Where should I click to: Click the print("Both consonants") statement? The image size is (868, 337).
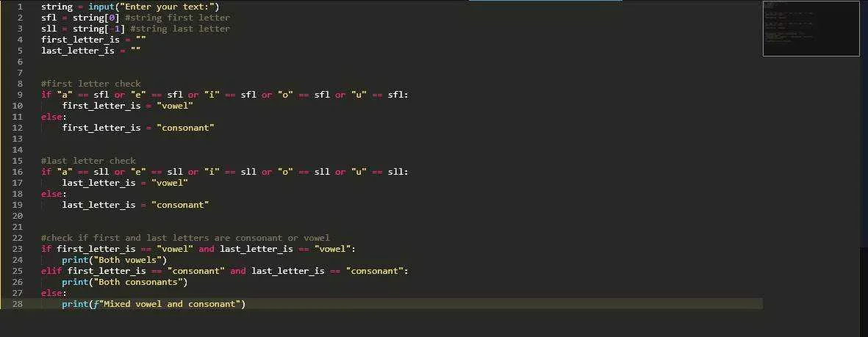125,282
